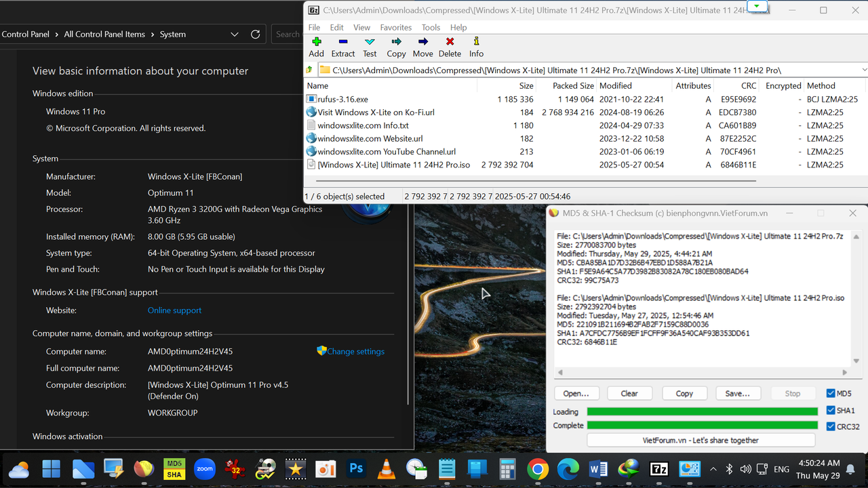Expand the breadcrumb chevron next to System

pos(234,34)
